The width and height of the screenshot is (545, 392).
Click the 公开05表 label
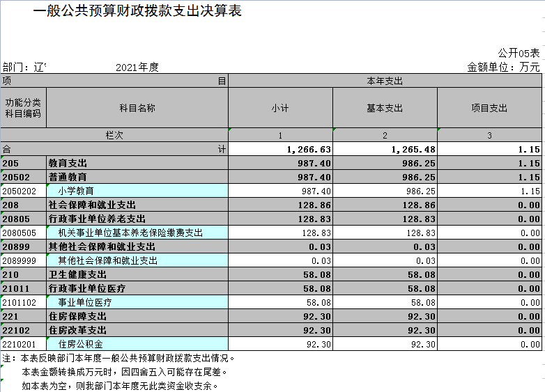point(519,53)
